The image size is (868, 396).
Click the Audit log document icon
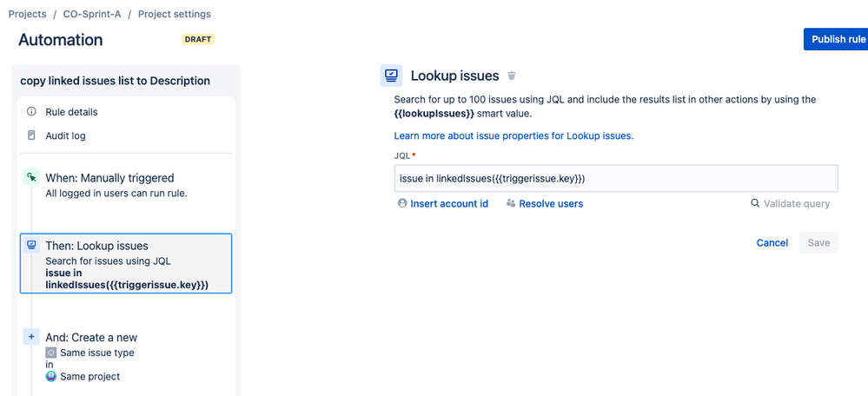[31, 135]
